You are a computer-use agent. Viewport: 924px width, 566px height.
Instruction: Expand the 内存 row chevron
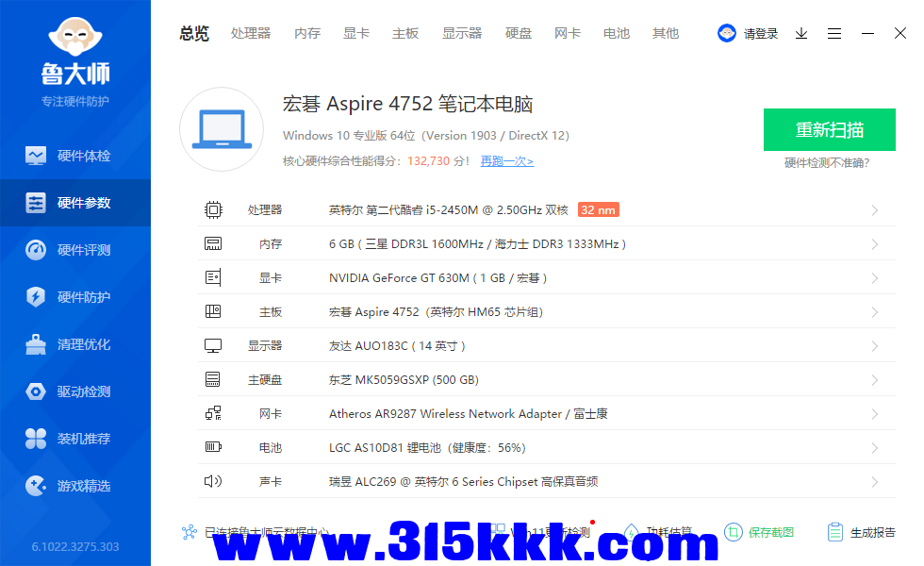click(x=875, y=244)
